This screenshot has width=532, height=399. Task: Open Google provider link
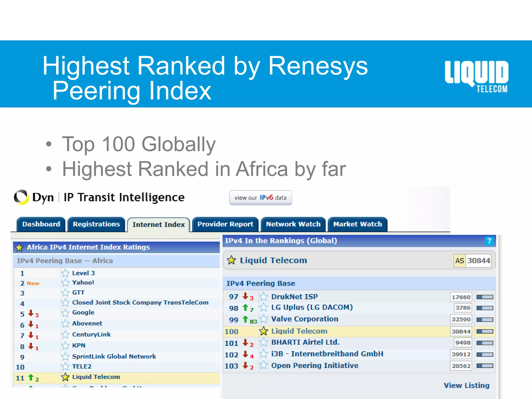(83, 312)
